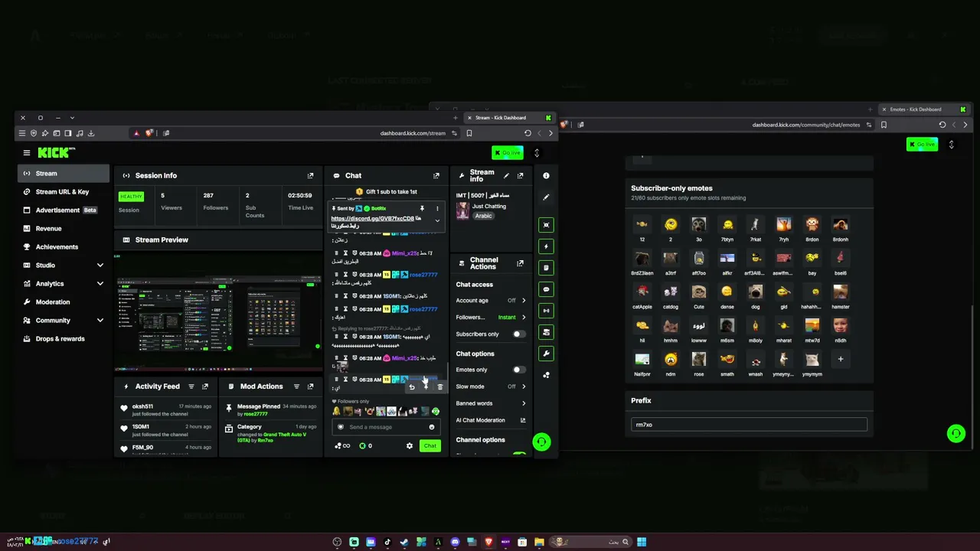The image size is (980, 551).
Task: Send message with the green Chat button
Action: [x=430, y=446]
